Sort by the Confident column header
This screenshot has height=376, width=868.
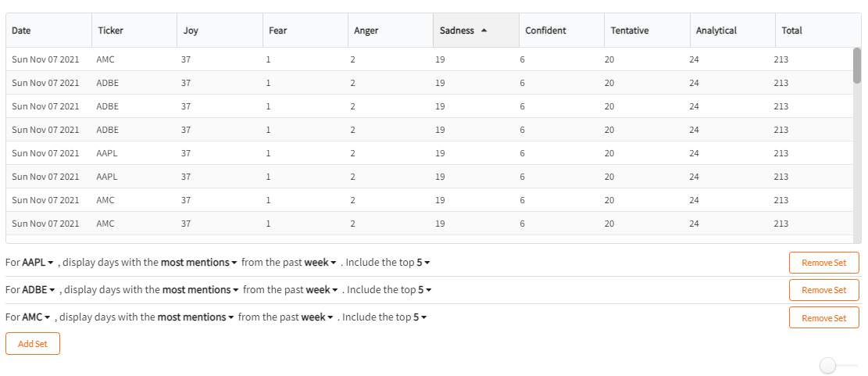[561, 30]
